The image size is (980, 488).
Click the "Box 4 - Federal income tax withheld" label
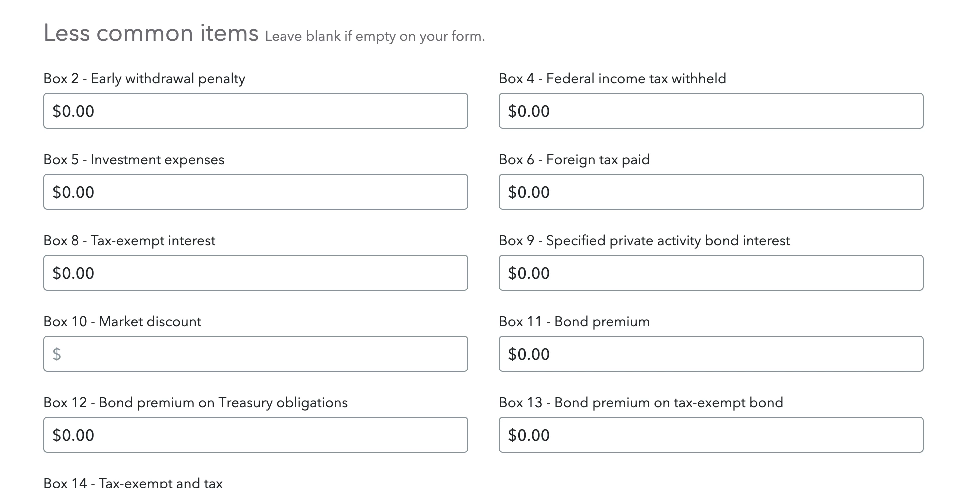click(x=612, y=79)
